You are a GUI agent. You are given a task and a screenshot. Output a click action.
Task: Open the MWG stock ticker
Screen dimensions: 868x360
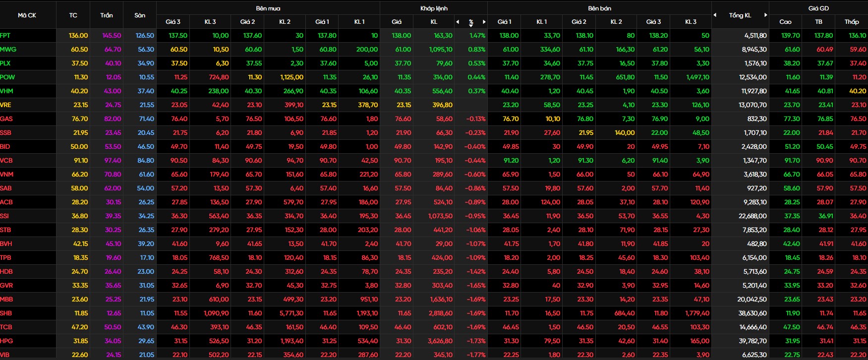point(8,50)
